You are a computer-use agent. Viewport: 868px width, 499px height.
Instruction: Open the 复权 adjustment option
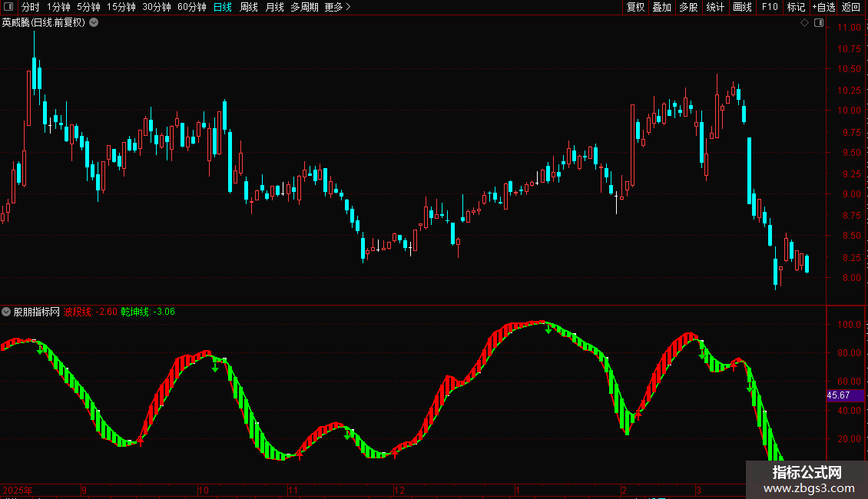pyautogui.click(x=635, y=7)
